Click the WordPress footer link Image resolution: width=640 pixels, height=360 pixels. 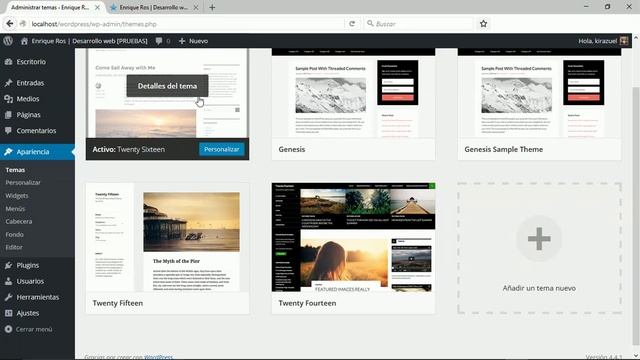click(158, 357)
